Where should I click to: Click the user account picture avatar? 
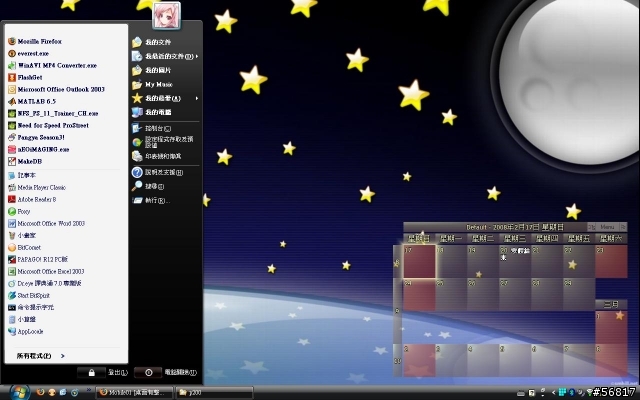click(x=166, y=16)
